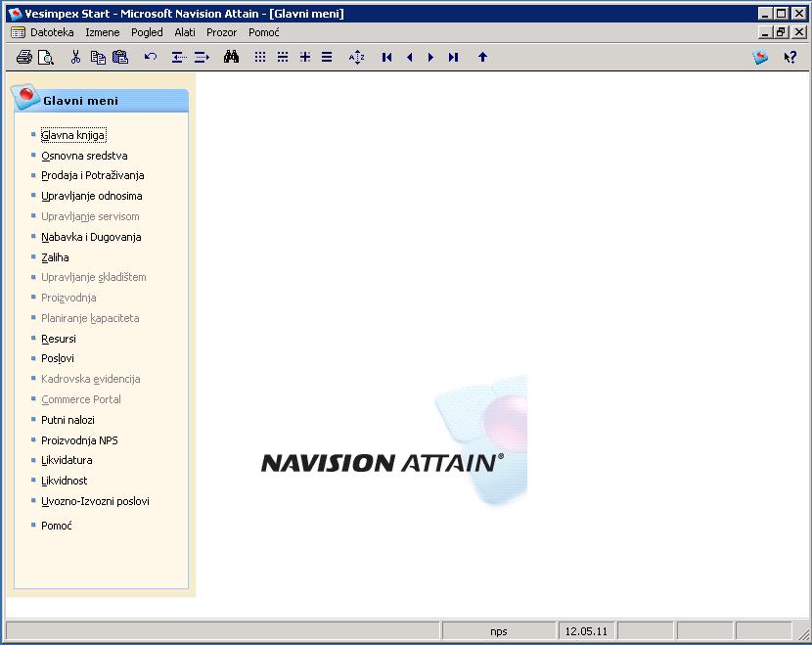Click greyed Planiranje kapaciteta entry

click(x=90, y=318)
